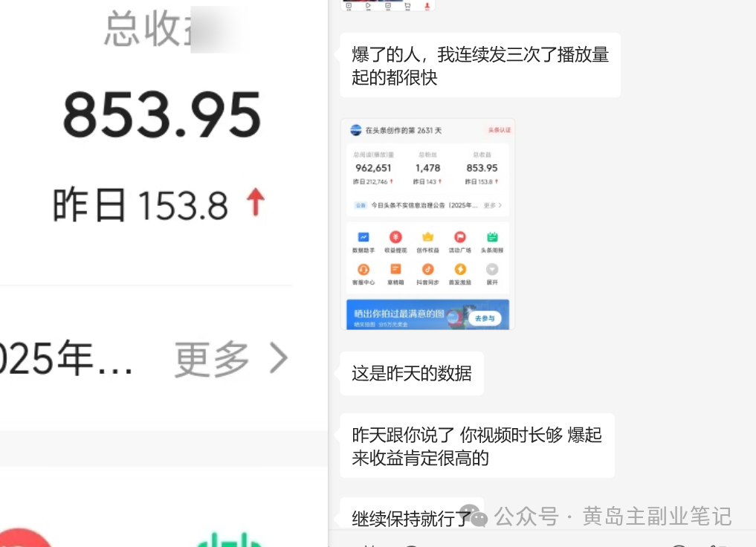
Task: Open 创作权益 crown icon
Action: (427, 237)
